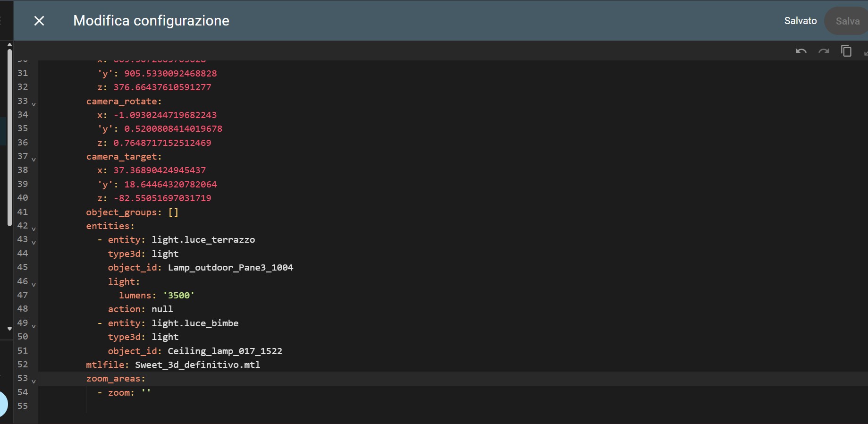Screen dimensions: 868x424
Task: Click the scroll-down arrow of left scrollbar
Action: tap(9, 329)
